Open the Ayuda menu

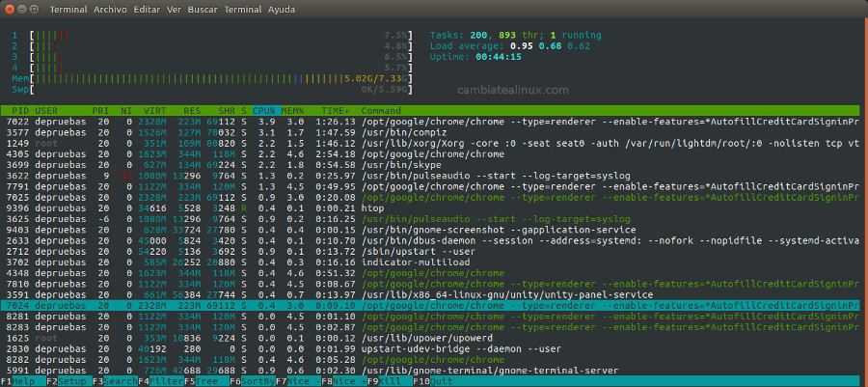coord(282,10)
